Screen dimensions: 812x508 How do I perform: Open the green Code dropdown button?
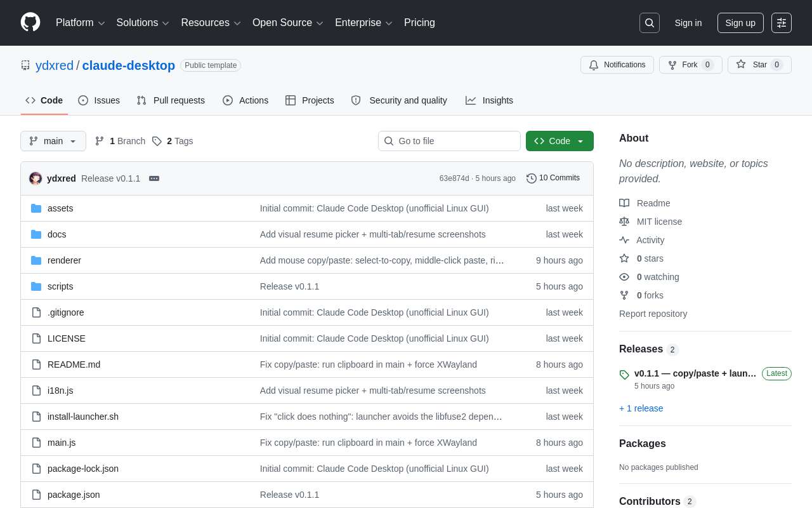click(560, 141)
